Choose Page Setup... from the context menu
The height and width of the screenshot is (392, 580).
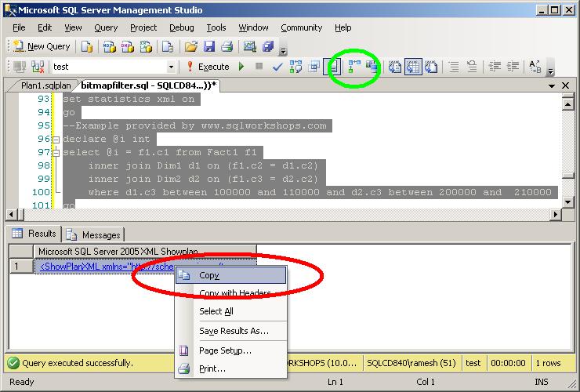(230, 350)
